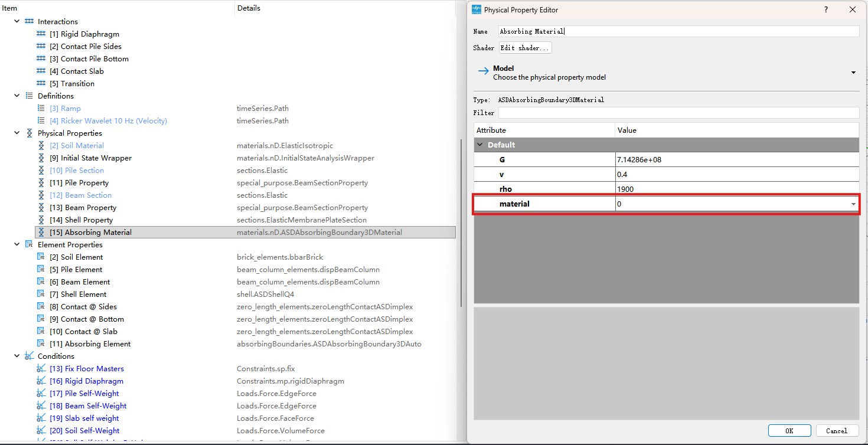Screen dimensions: 868x445
Task: Collapse the Conditions tree group
Action: [x=17, y=356]
